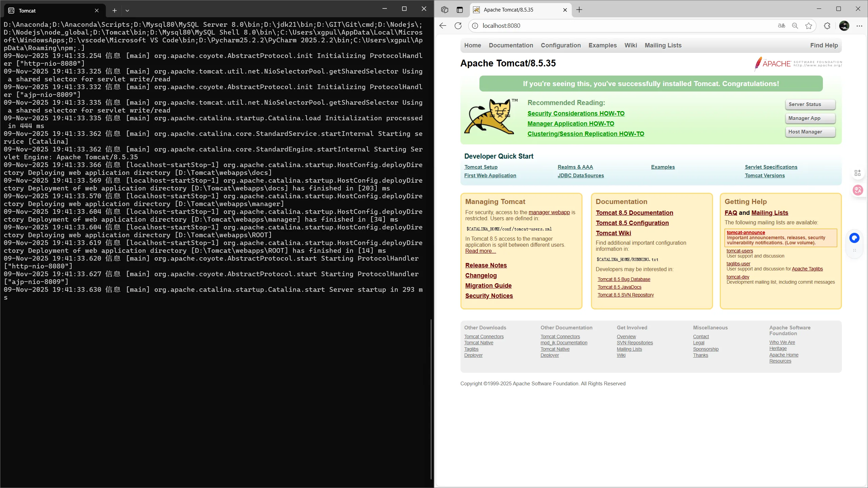Click the Manager App button
The image size is (868, 488).
(810, 118)
